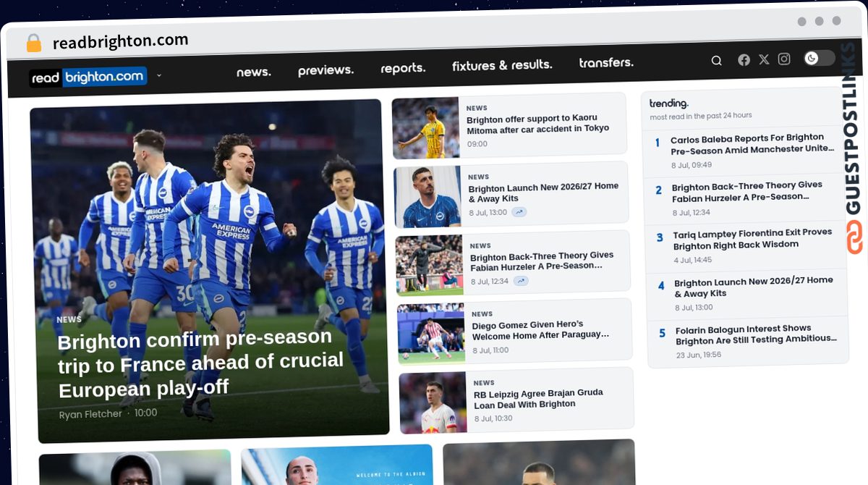This screenshot has height=485, width=868.
Task: Click the 8 Jul, 09:49 timestamp
Action: pyautogui.click(x=691, y=165)
